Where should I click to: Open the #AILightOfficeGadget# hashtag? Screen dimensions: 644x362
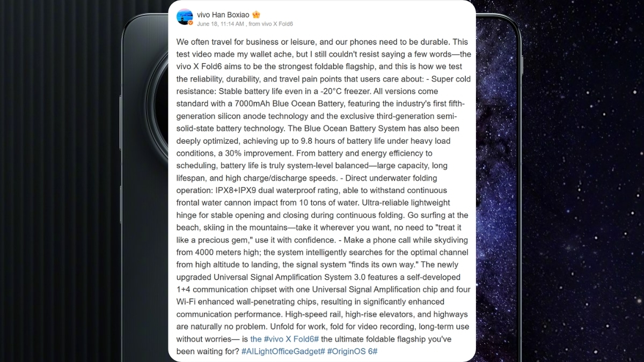click(x=283, y=351)
